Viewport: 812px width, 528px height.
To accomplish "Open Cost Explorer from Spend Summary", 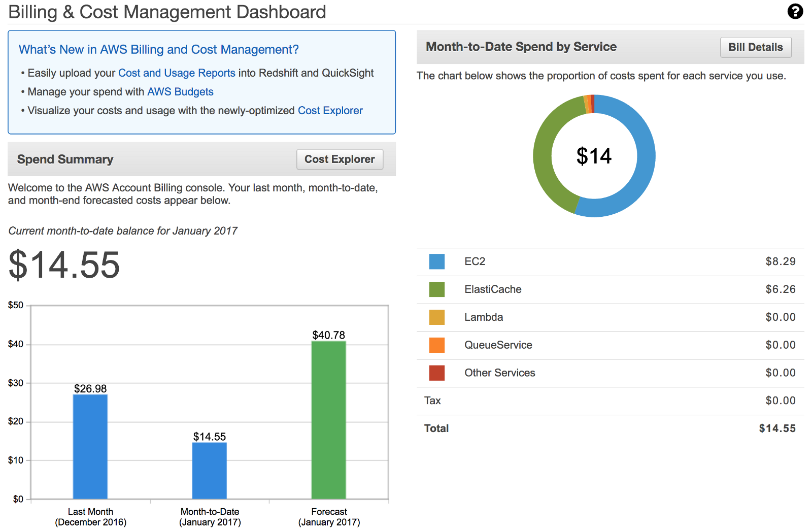I will [x=340, y=159].
